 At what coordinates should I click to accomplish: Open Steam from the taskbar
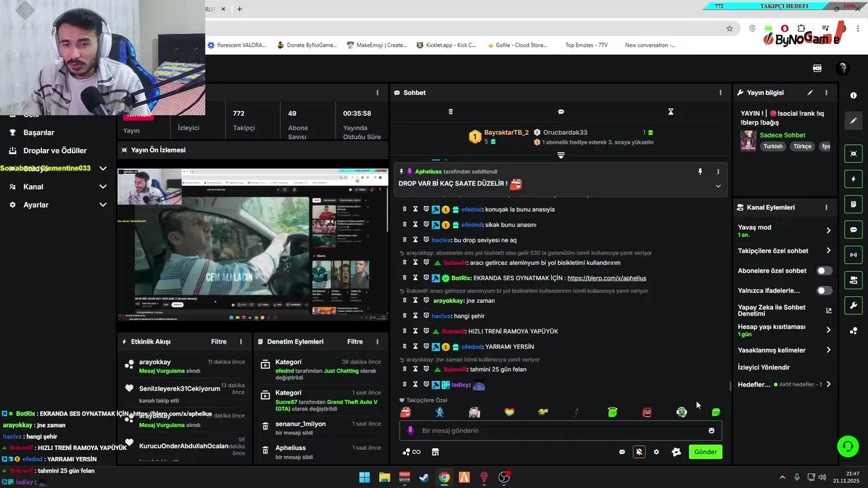coord(424,477)
